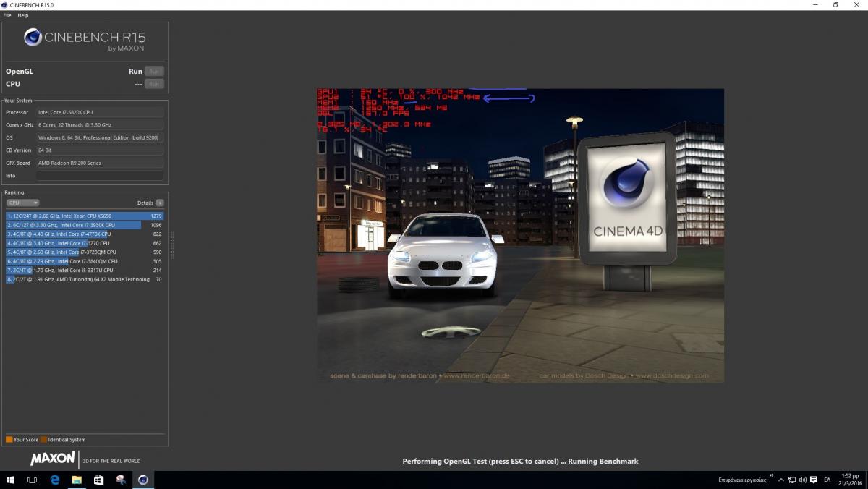Image resolution: width=868 pixels, height=489 pixels.
Task: Open the taskbar clock showing 1:52
Action: tap(851, 480)
